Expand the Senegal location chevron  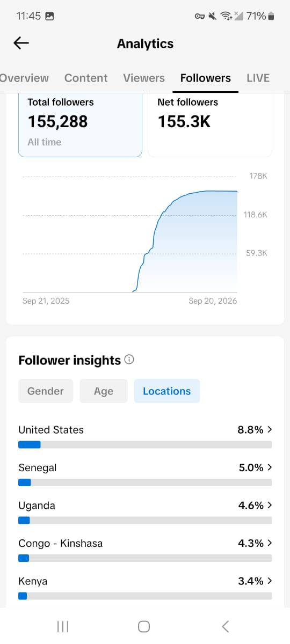pos(270,467)
